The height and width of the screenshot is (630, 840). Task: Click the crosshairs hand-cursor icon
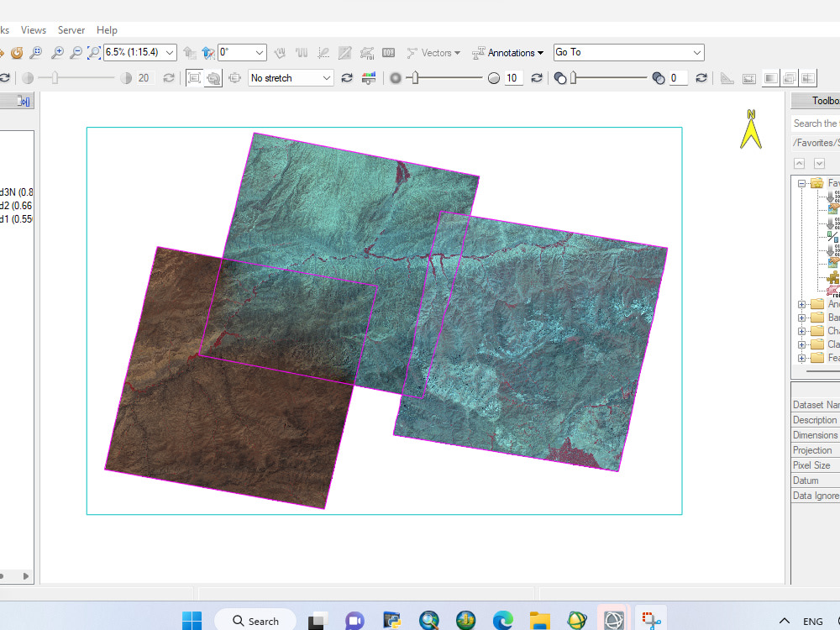pos(280,52)
